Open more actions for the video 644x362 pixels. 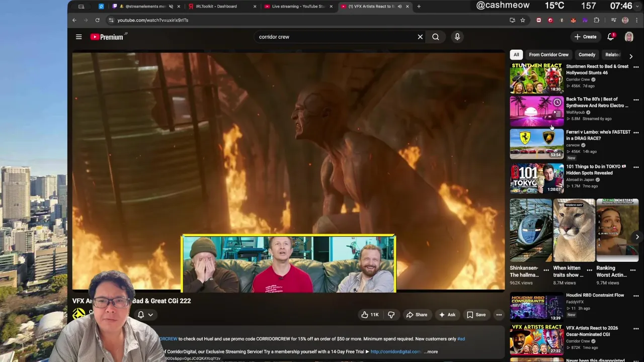coord(499,315)
